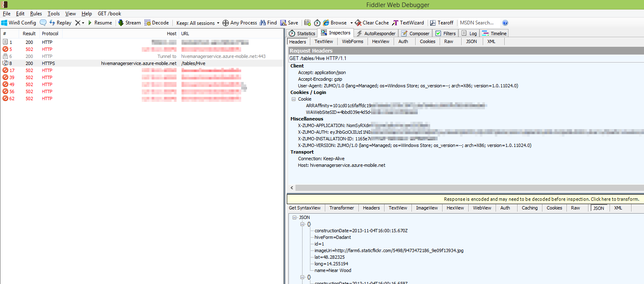The width and height of the screenshot is (644, 284).
Task: Open Get SyntaxView response tab
Action: (x=305, y=208)
